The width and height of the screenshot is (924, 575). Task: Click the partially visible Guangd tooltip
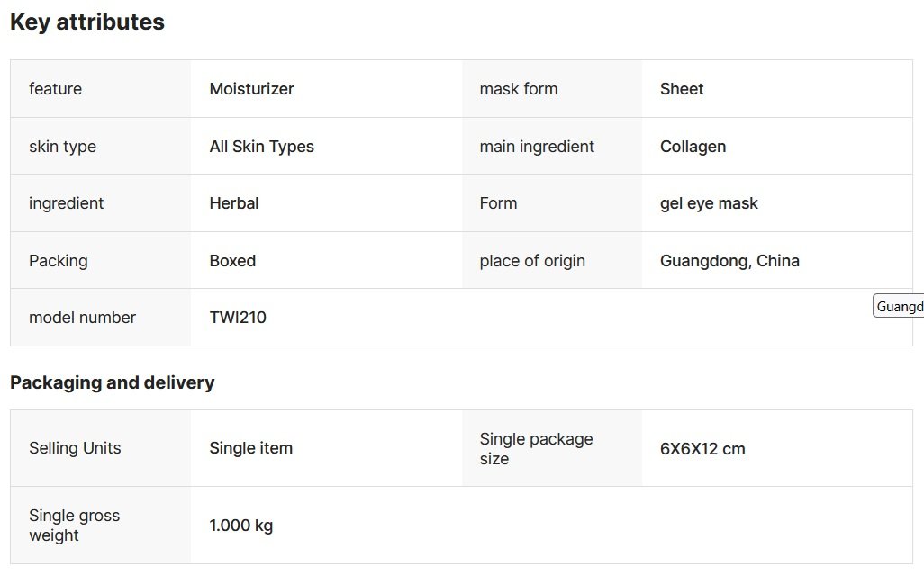pyautogui.click(x=899, y=307)
